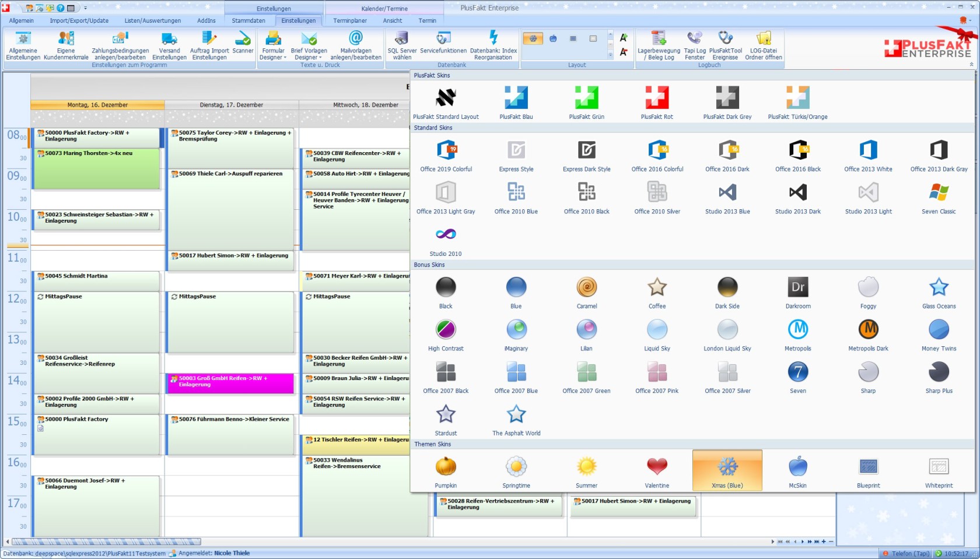Open Servicefunktionen

tap(443, 42)
